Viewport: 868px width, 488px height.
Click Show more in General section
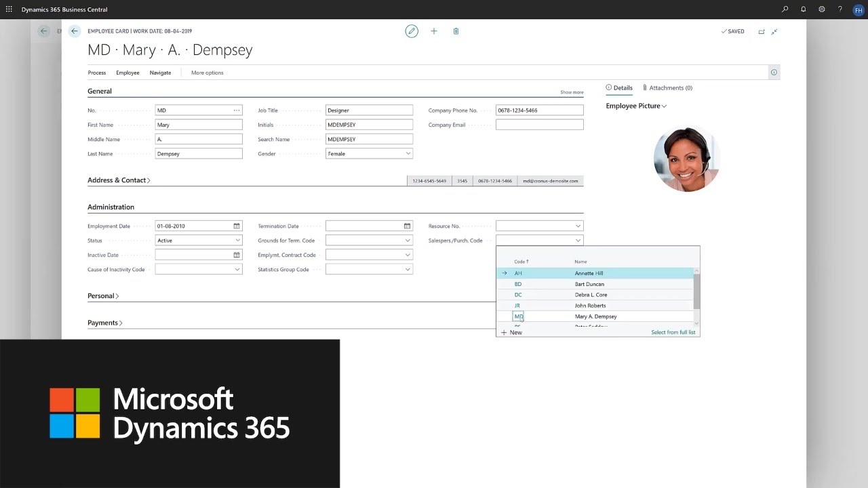572,92
